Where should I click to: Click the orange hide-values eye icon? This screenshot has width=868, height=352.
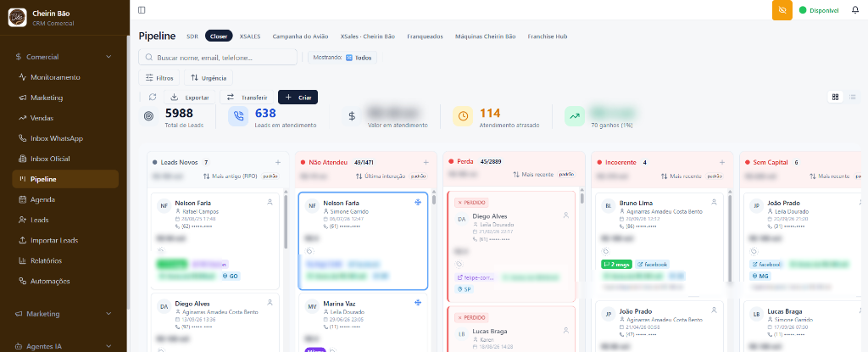point(782,10)
